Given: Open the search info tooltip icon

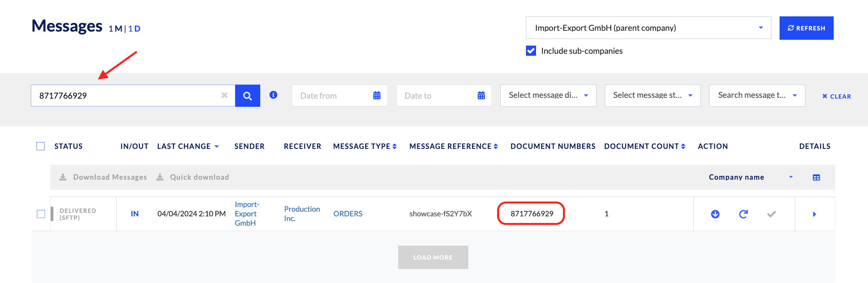Looking at the screenshot, I should (x=273, y=95).
